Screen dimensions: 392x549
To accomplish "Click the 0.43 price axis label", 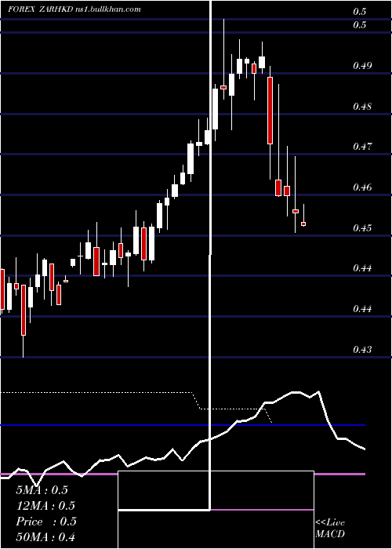I will pyautogui.click(x=362, y=350).
